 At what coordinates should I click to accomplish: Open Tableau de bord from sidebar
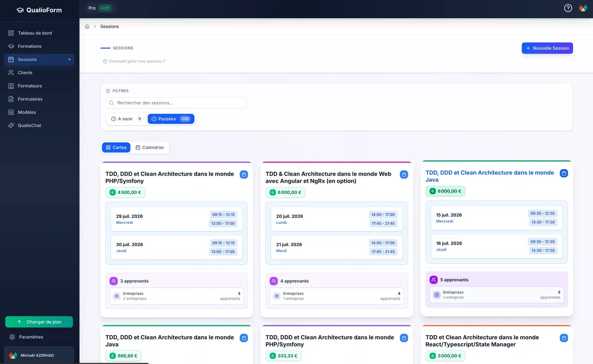click(39, 33)
